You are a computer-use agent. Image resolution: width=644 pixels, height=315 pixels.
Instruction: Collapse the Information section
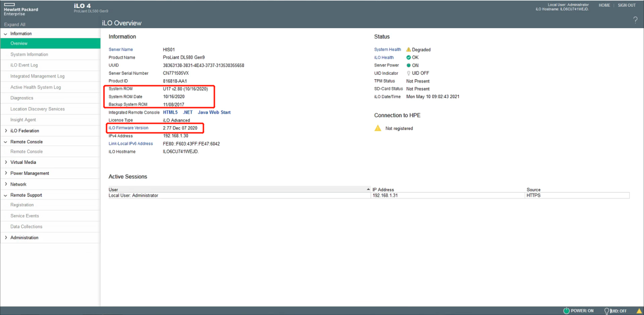point(5,34)
